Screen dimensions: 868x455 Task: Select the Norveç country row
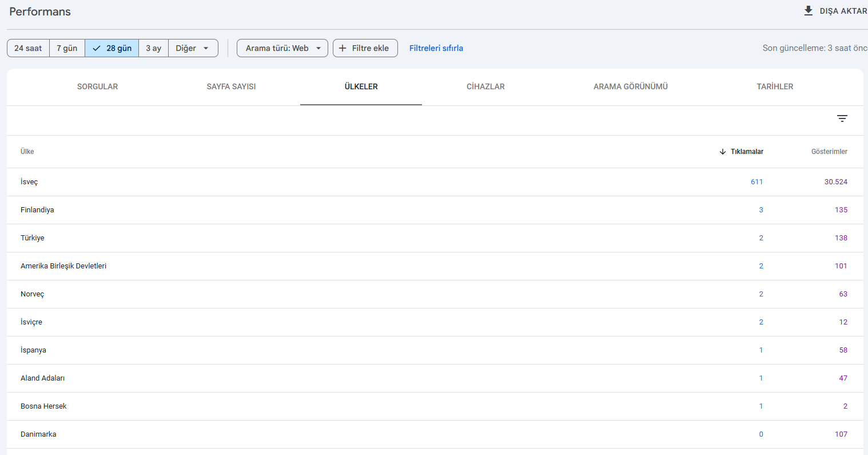(x=435, y=294)
